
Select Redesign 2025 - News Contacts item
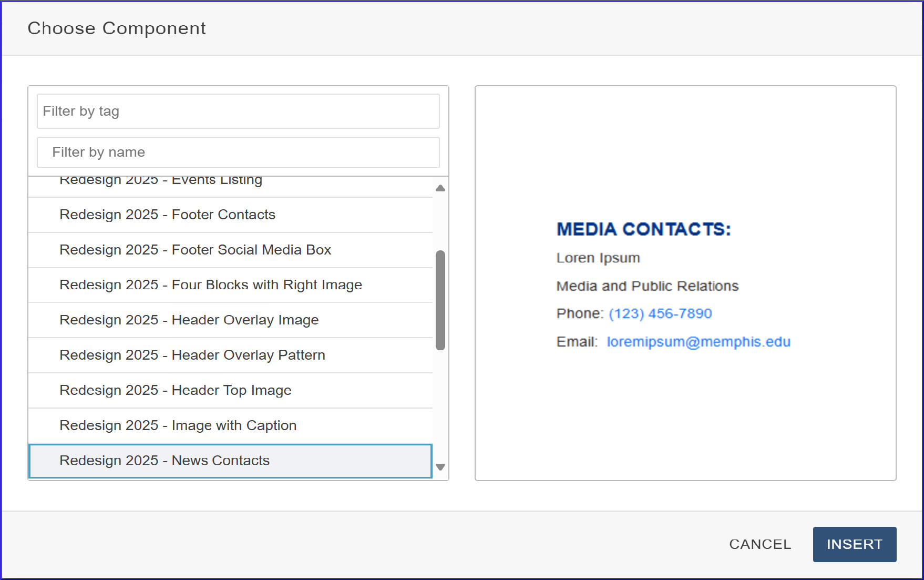click(165, 461)
